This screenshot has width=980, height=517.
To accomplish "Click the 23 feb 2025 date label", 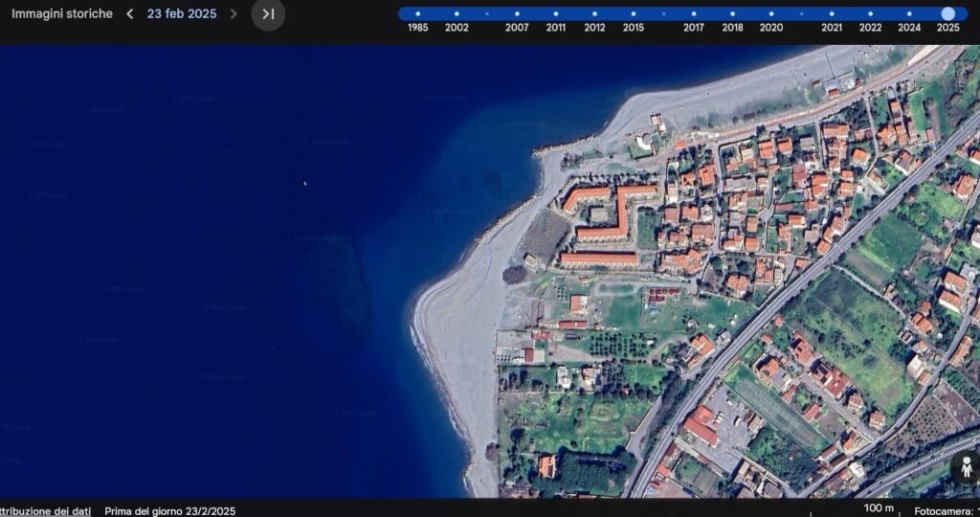I will (182, 14).
